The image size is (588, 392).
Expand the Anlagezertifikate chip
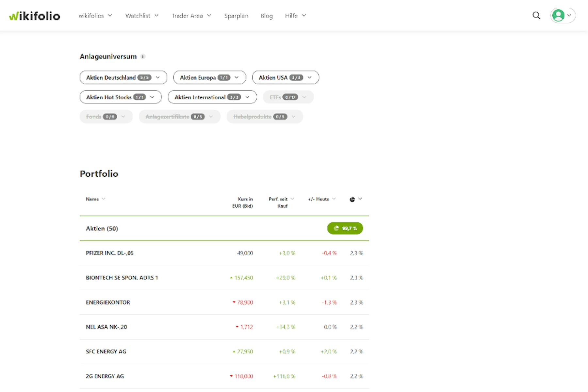tap(180, 117)
